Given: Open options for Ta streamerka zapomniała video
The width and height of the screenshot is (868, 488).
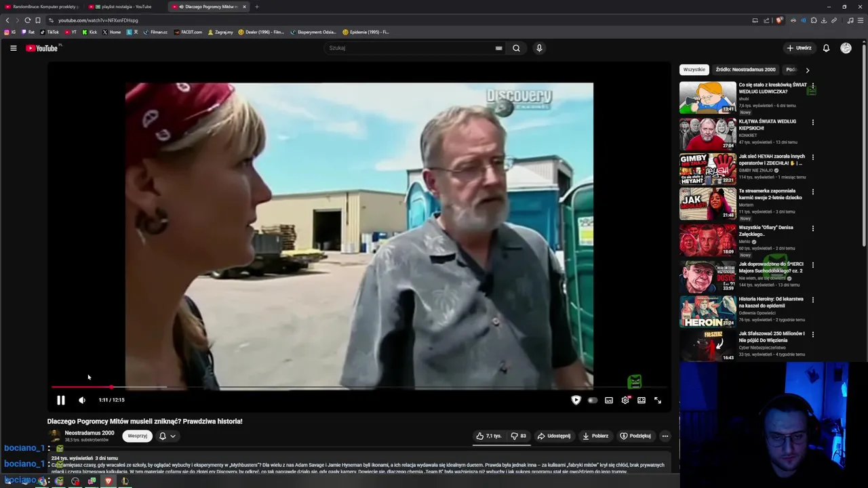Looking at the screenshot, I should point(812,192).
